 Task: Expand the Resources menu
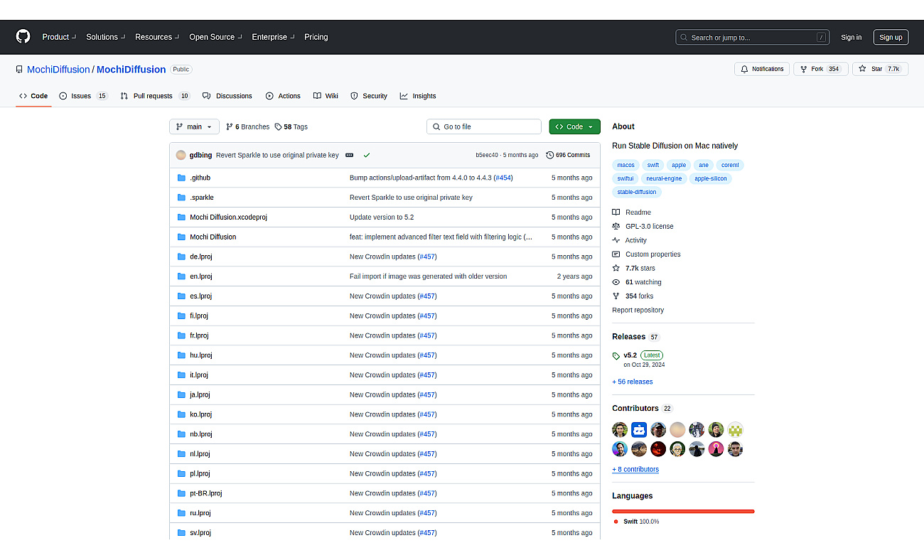157,37
